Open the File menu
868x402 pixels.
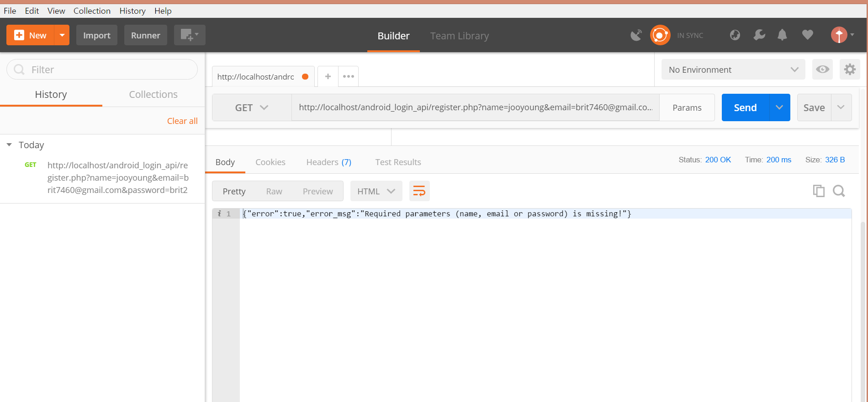10,11
